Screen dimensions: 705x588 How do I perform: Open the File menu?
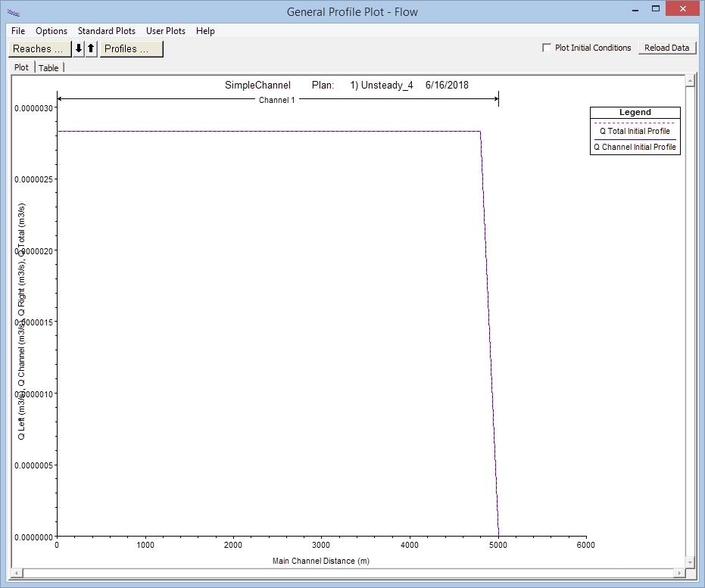(x=18, y=31)
